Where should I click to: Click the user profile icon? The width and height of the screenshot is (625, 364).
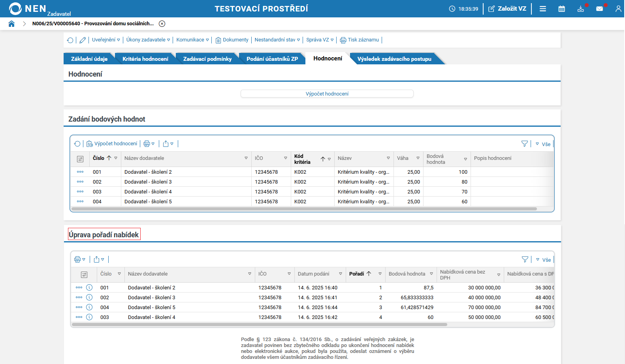tap(618, 9)
